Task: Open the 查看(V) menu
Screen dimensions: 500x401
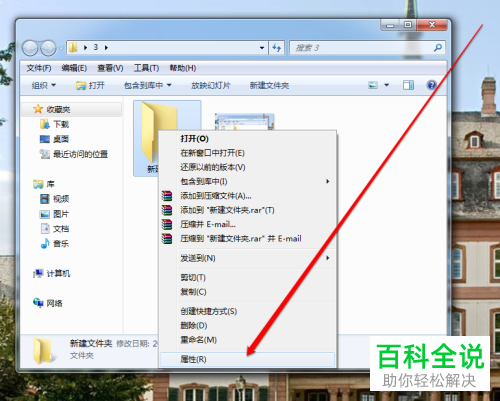Action: [x=110, y=68]
